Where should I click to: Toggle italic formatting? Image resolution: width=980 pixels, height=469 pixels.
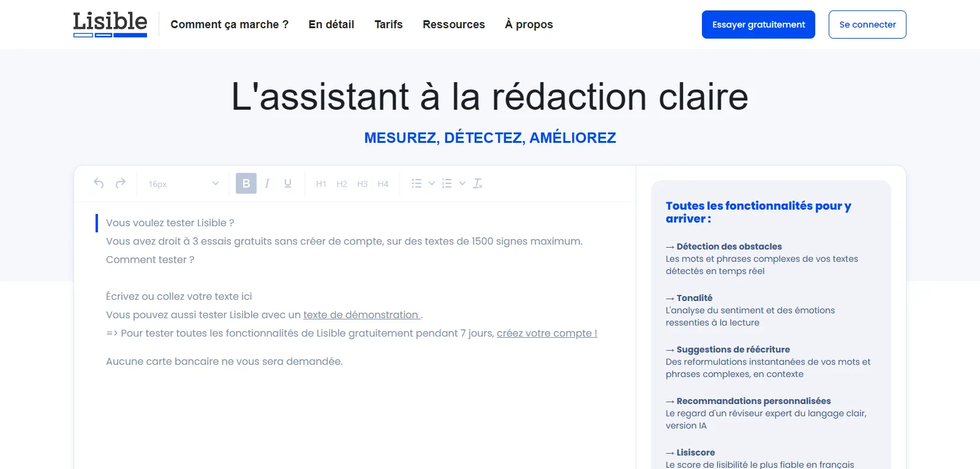click(x=267, y=183)
